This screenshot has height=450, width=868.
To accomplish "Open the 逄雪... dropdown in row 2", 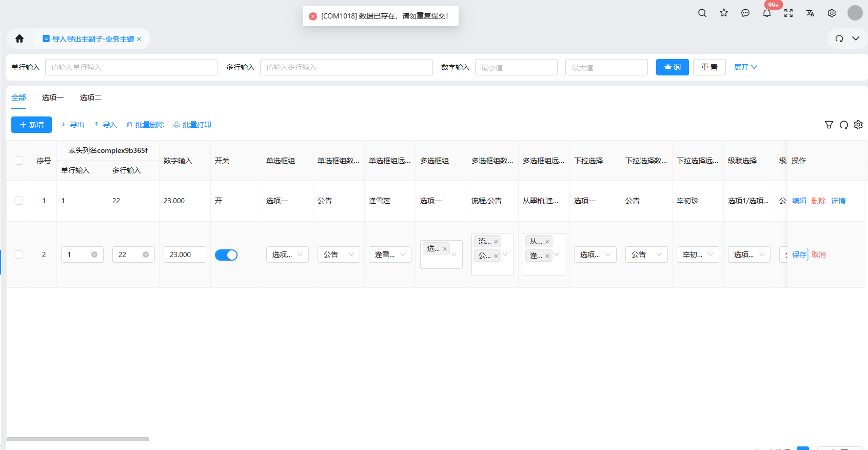I will point(390,255).
